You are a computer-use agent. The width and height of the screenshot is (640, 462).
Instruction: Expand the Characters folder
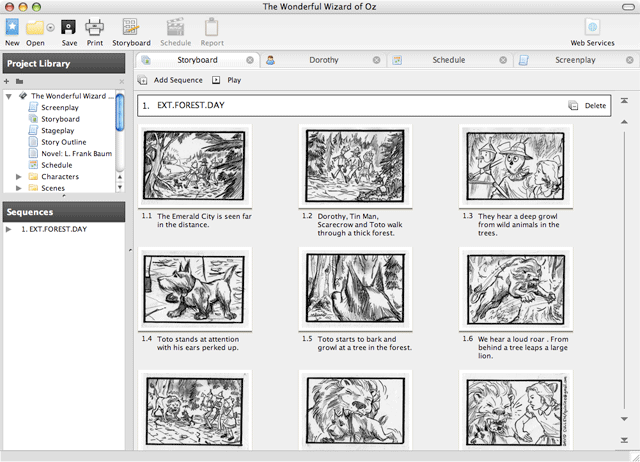coord(18,177)
